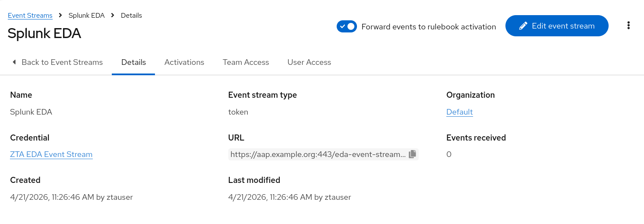Click the name value Splunk EDA
Viewport: 644px width, 224px height.
click(x=31, y=112)
